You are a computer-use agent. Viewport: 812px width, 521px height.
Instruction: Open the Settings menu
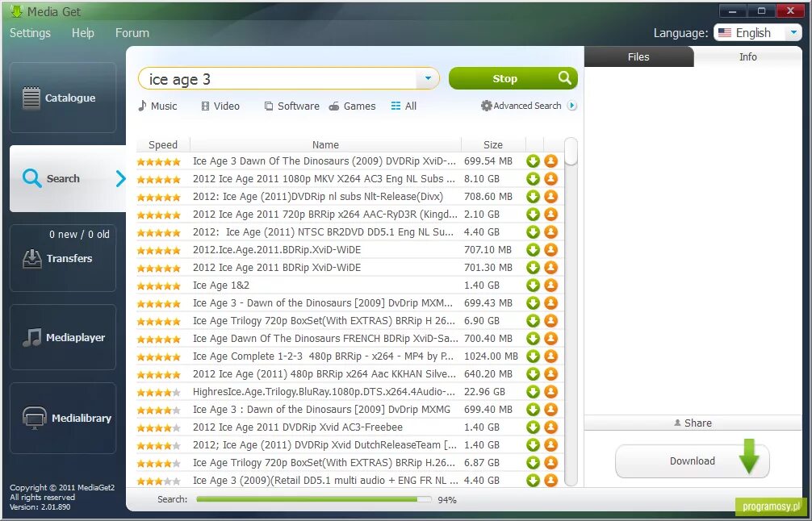(x=30, y=33)
